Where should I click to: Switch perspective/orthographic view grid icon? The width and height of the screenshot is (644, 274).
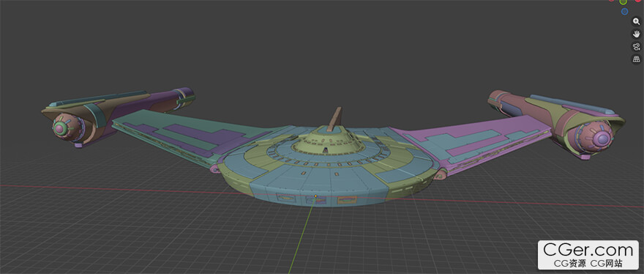click(636, 59)
